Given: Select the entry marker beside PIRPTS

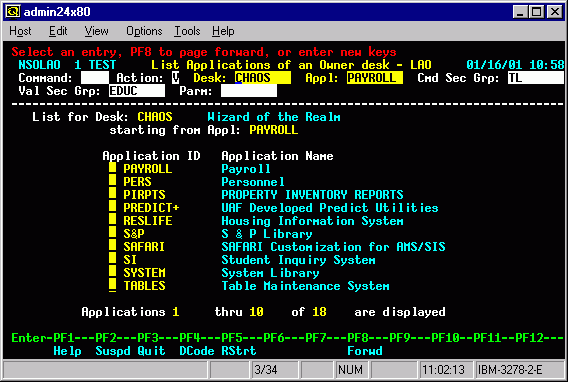Looking at the screenshot, I should pos(113,194).
